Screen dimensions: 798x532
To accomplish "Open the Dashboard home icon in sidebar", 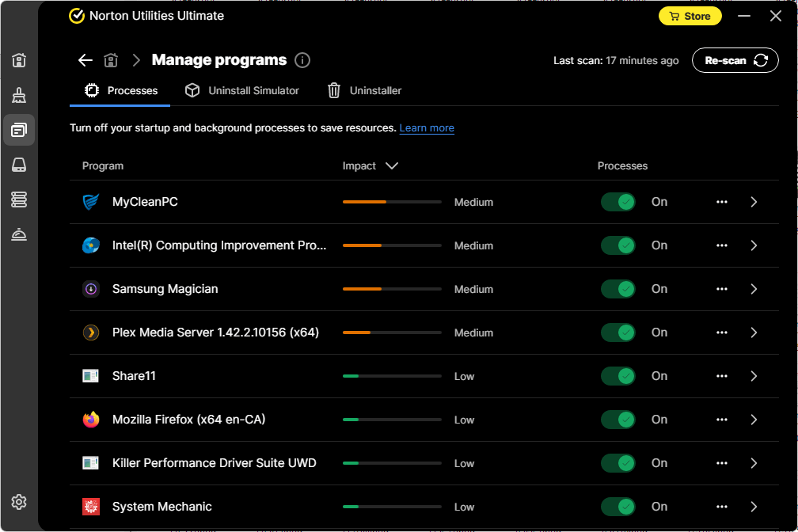I will click(x=18, y=60).
